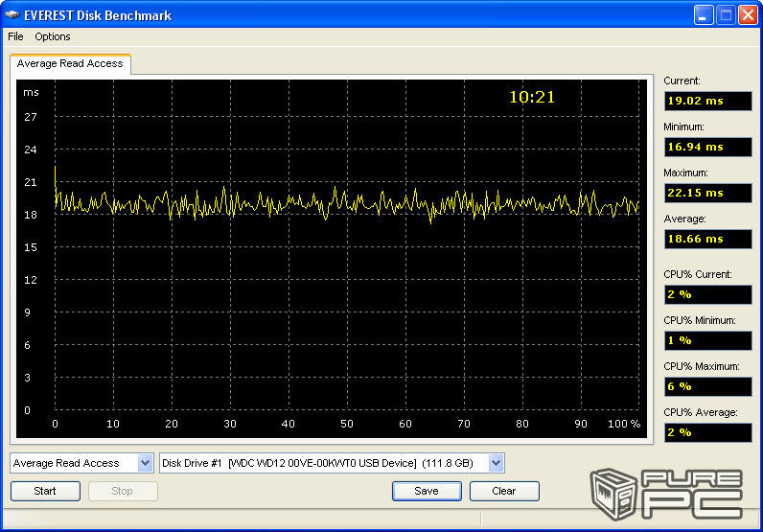Minimize the EVEREST Disk Benchmark window
763x532 pixels.
[704, 15]
